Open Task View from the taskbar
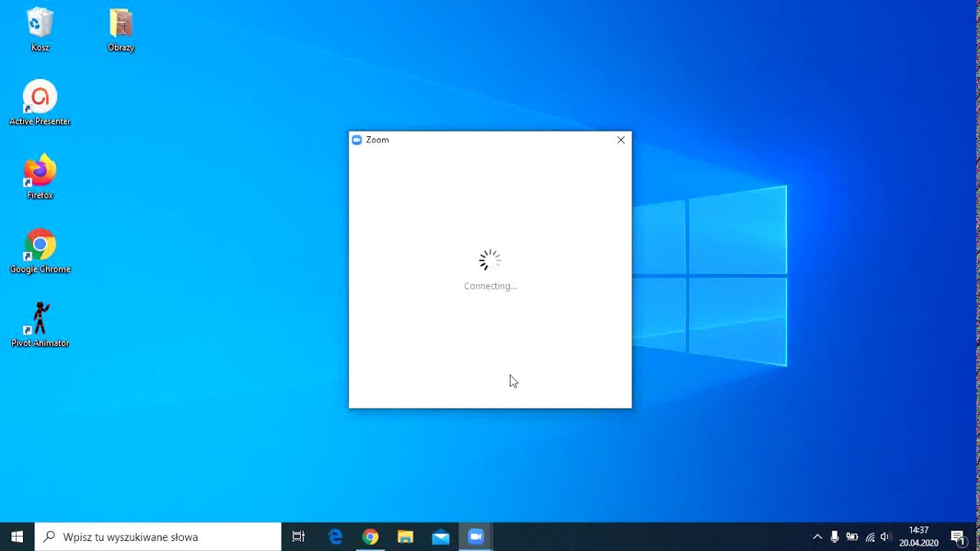Viewport: 980px width, 551px height. (299, 537)
